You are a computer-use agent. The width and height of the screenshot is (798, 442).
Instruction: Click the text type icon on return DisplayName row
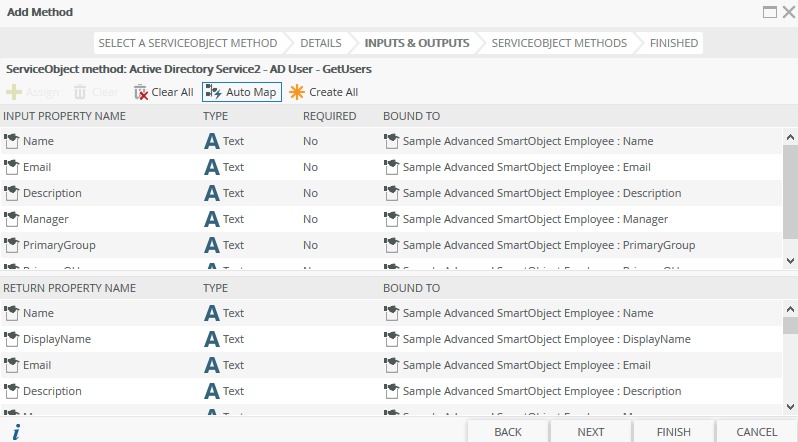pos(212,339)
